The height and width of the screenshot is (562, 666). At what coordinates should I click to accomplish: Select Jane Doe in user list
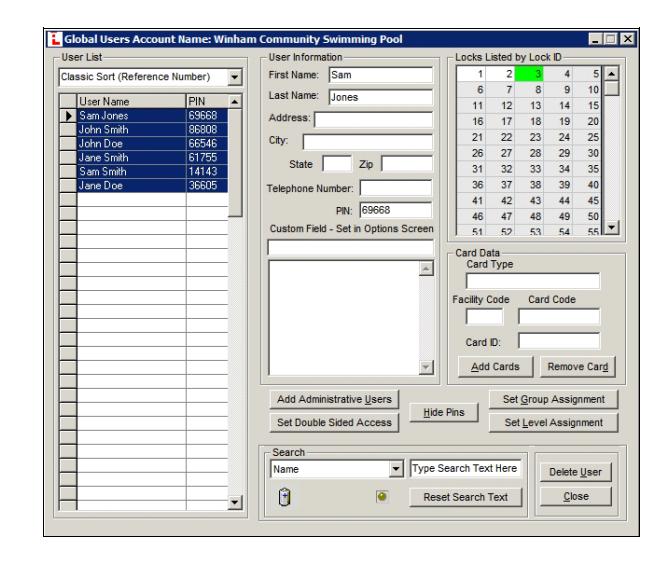click(x=131, y=186)
